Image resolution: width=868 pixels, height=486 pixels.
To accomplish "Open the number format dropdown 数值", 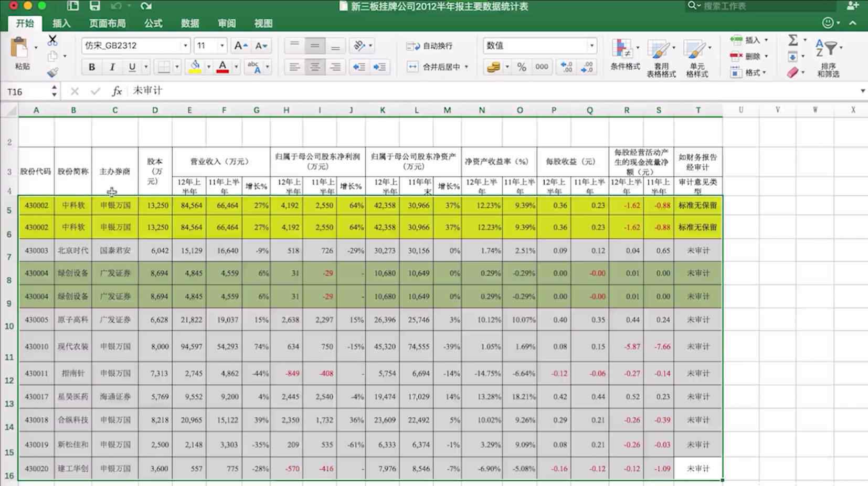I will (x=591, y=46).
